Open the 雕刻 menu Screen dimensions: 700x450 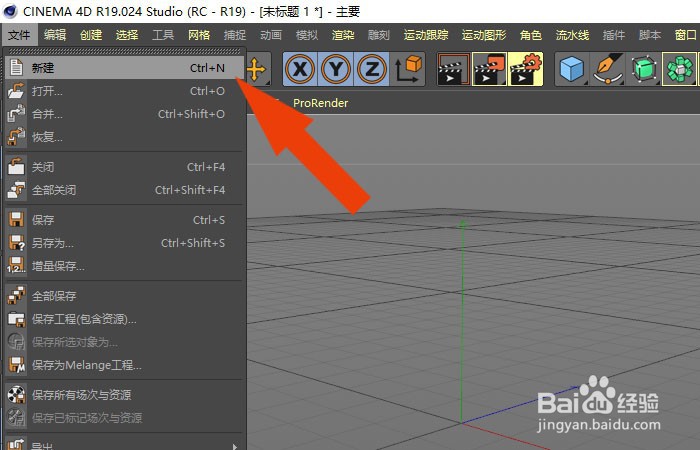379,35
